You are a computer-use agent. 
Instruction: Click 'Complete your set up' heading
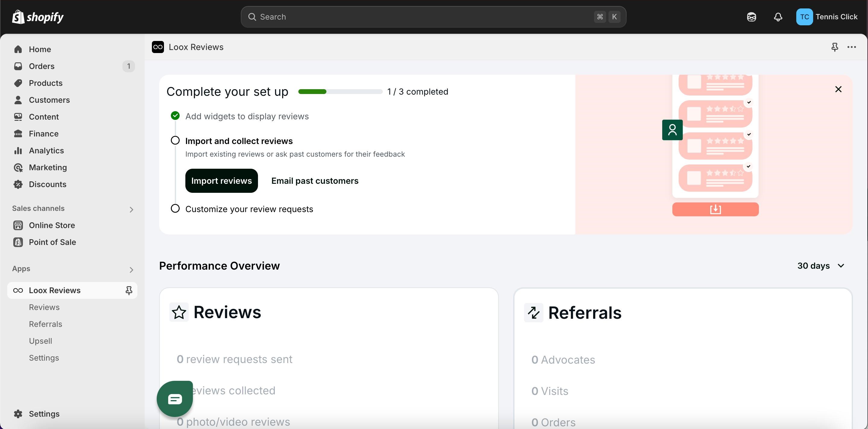(x=227, y=92)
